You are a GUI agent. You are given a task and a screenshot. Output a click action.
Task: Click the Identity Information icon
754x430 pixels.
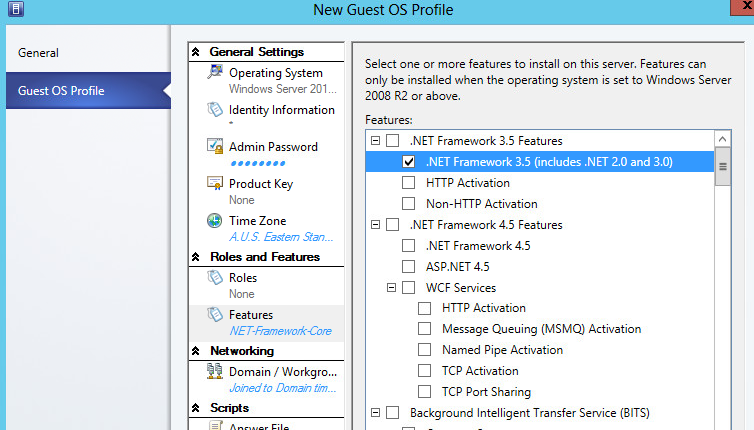coord(214,109)
